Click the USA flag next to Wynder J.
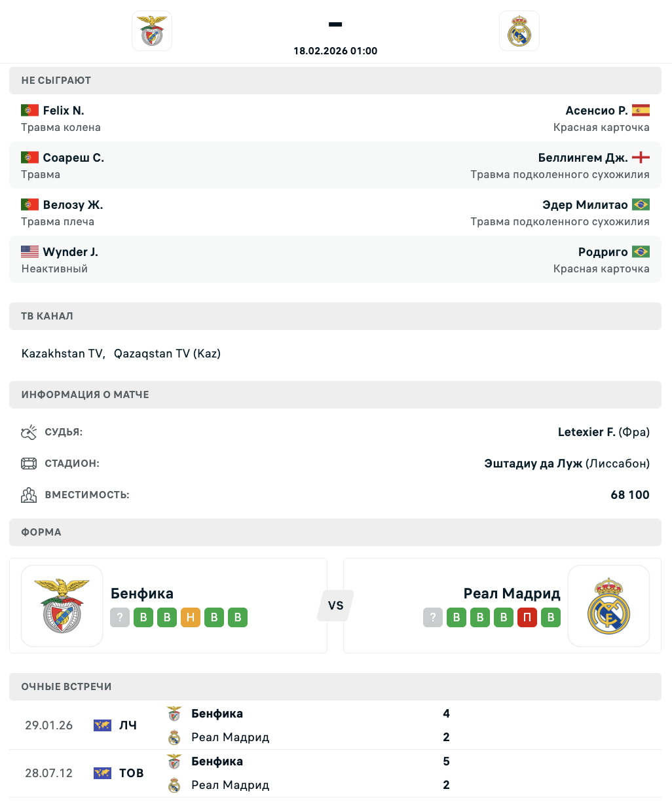The width and height of the screenshot is (672, 804). 29,252
